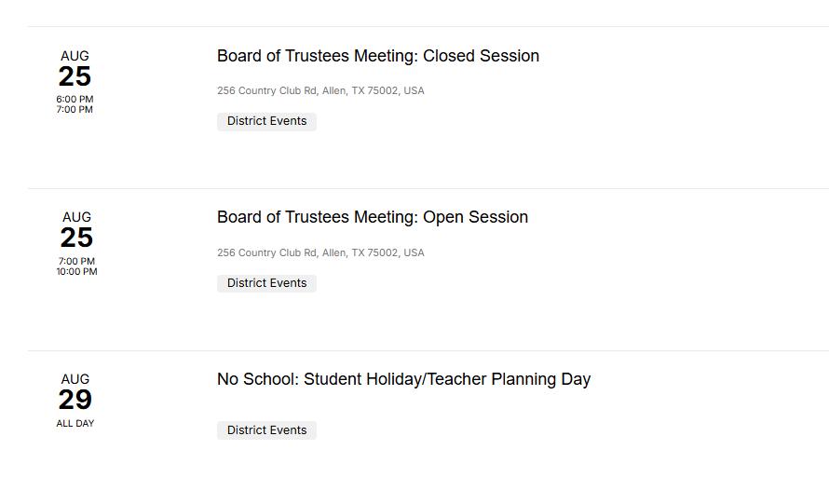Click the AUG month label above 29
This screenshot has height=504, width=829.
75,379
